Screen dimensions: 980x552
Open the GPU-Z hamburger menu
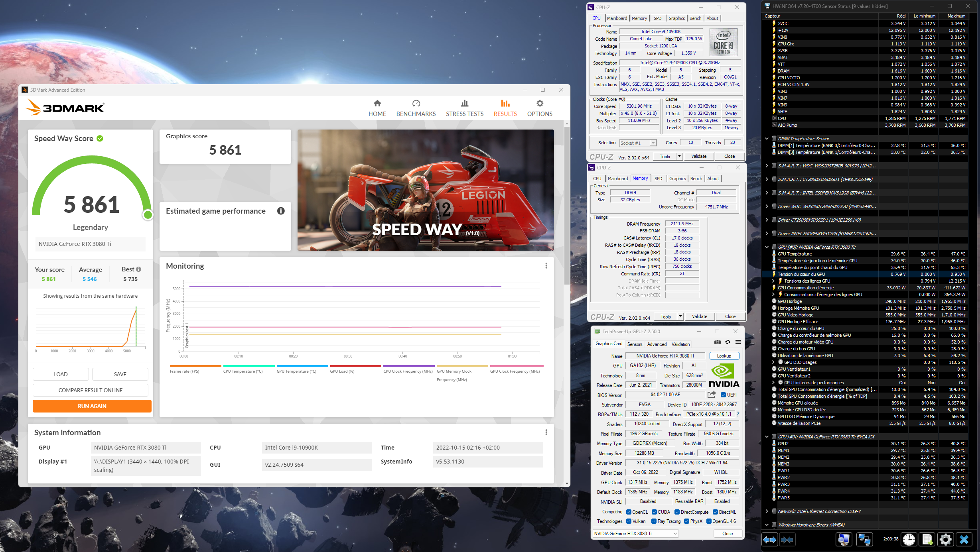[x=738, y=342]
